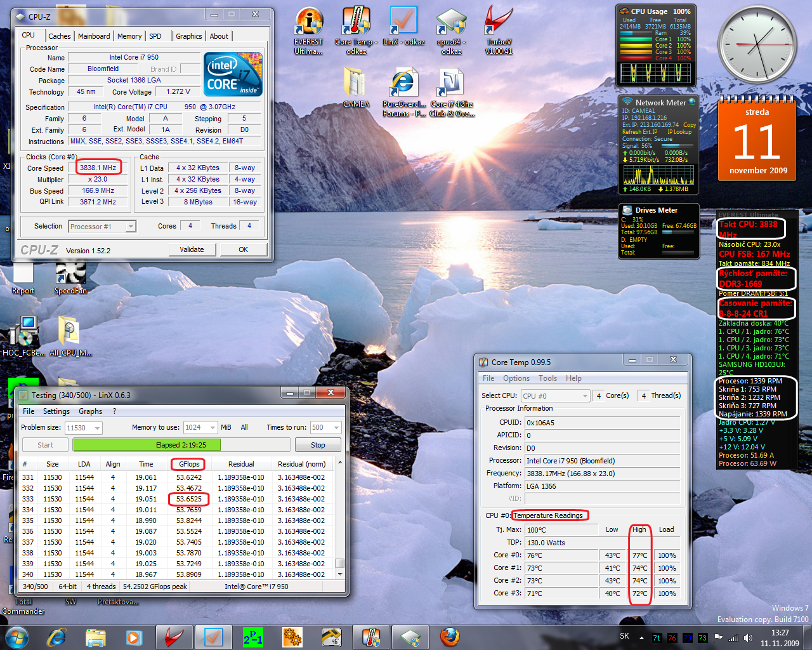The width and height of the screenshot is (812, 650).
Task: Stop the LinX test
Action: tap(318, 445)
